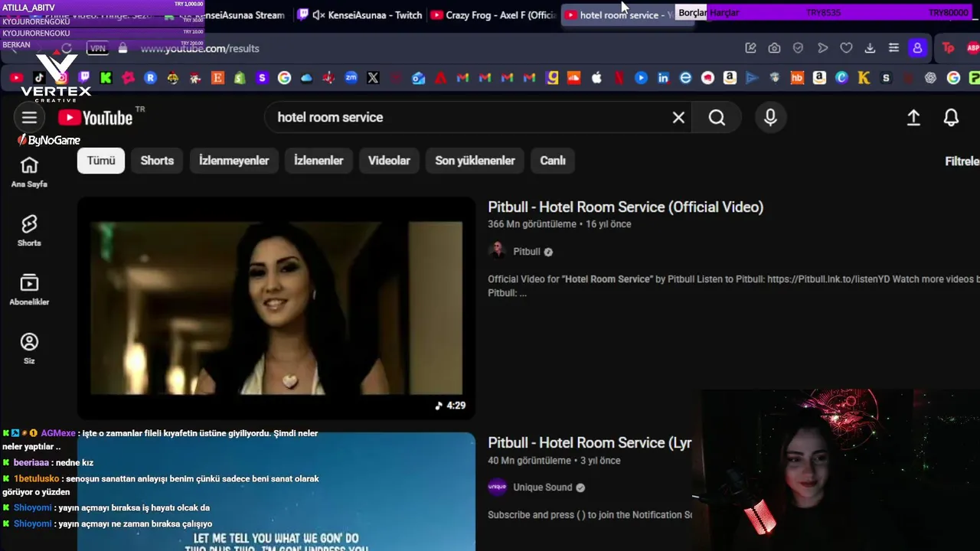Click the beeriaaa username in chat overlay
This screenshot has width=980, height=551.
[31, 462]
